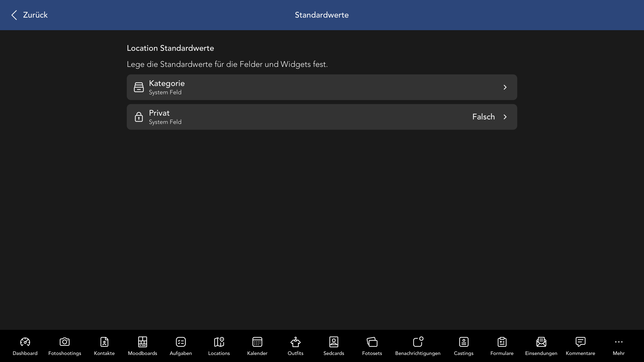This screenshot has width=644, height=362.
Task: Switch to Sedcards tab label
Action: tap(334, 353)
